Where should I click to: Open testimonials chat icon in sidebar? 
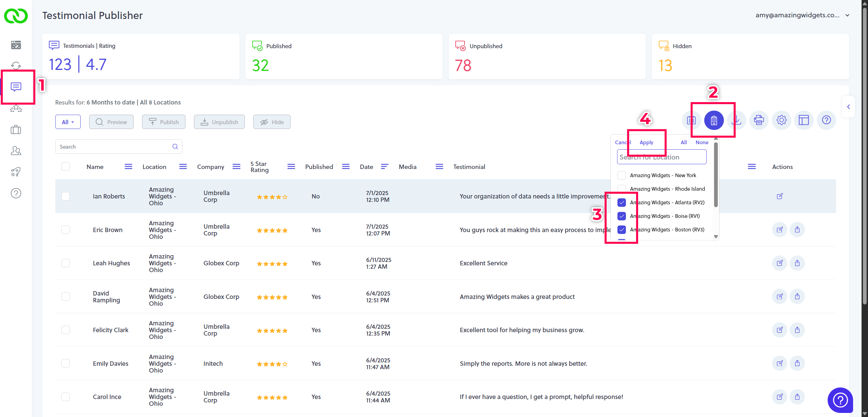pyautogui.click(x=16, y=87)
